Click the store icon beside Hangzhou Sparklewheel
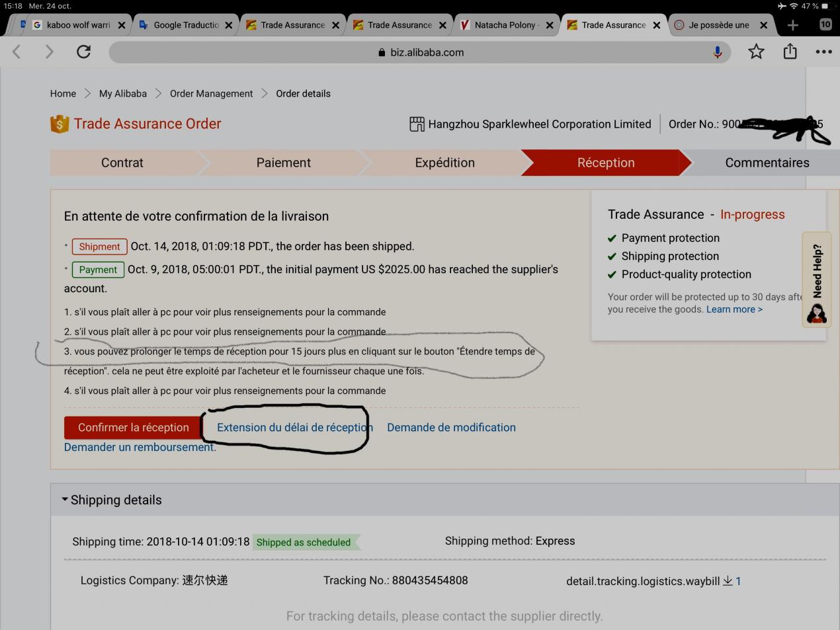Viewport: 840px width, 630px height. click(417, 124)
